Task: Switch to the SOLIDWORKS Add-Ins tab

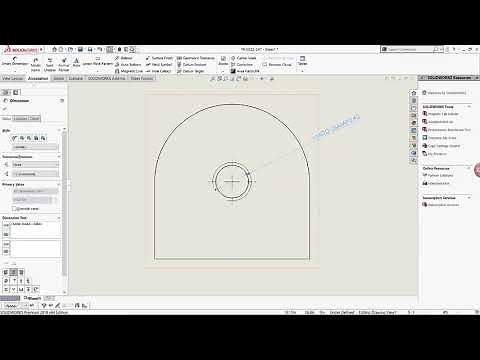Action: pos(106,78)
